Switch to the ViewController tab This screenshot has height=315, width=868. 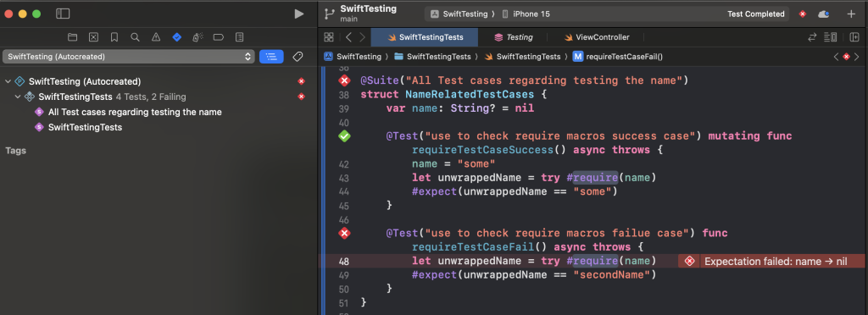point(597,37)
